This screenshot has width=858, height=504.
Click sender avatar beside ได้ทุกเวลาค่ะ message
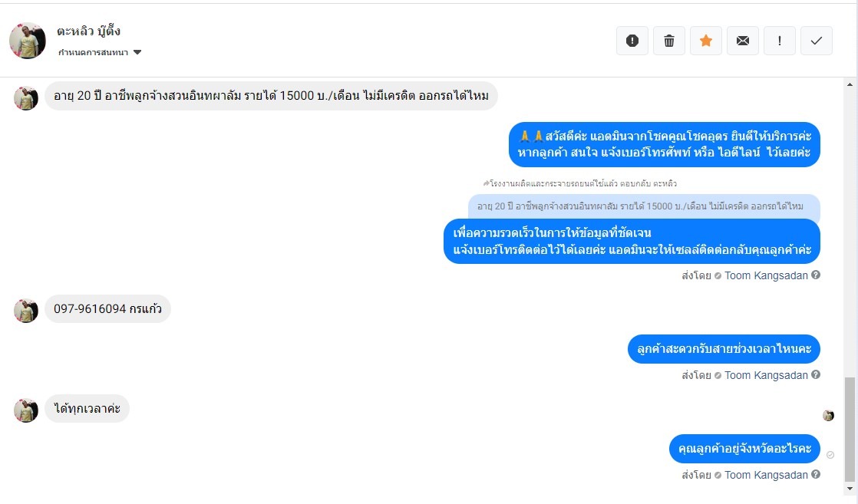[26, 410]
